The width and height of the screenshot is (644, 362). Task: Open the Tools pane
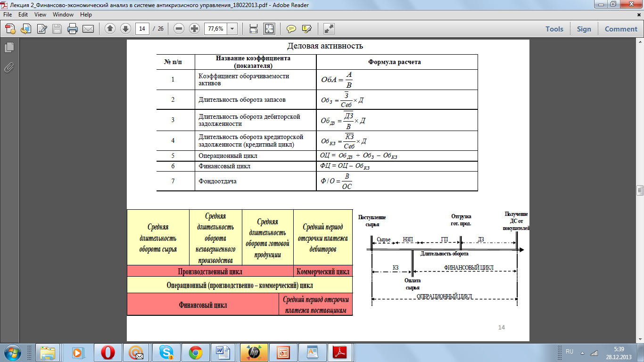[554, 29]
